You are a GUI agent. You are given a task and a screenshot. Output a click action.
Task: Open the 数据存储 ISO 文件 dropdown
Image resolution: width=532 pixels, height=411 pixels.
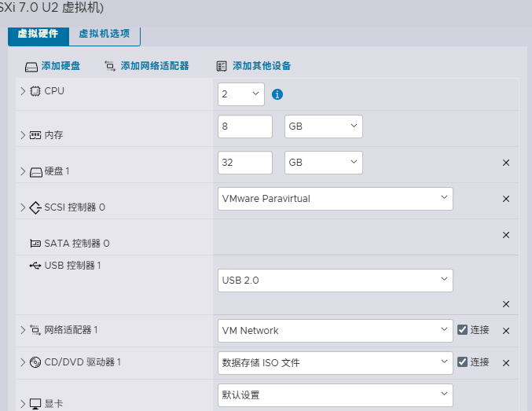(336, 363)
